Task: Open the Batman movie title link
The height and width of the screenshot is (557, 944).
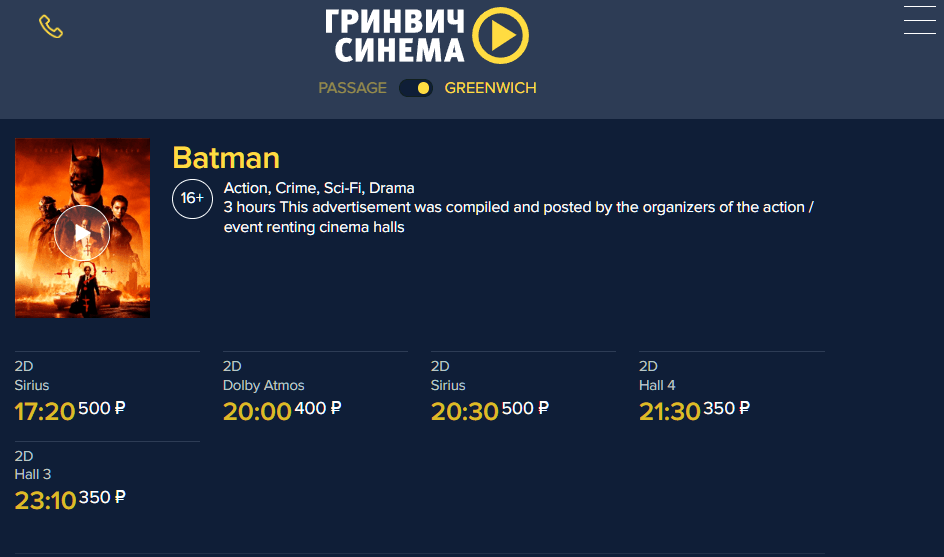Action: click(226, 158)
